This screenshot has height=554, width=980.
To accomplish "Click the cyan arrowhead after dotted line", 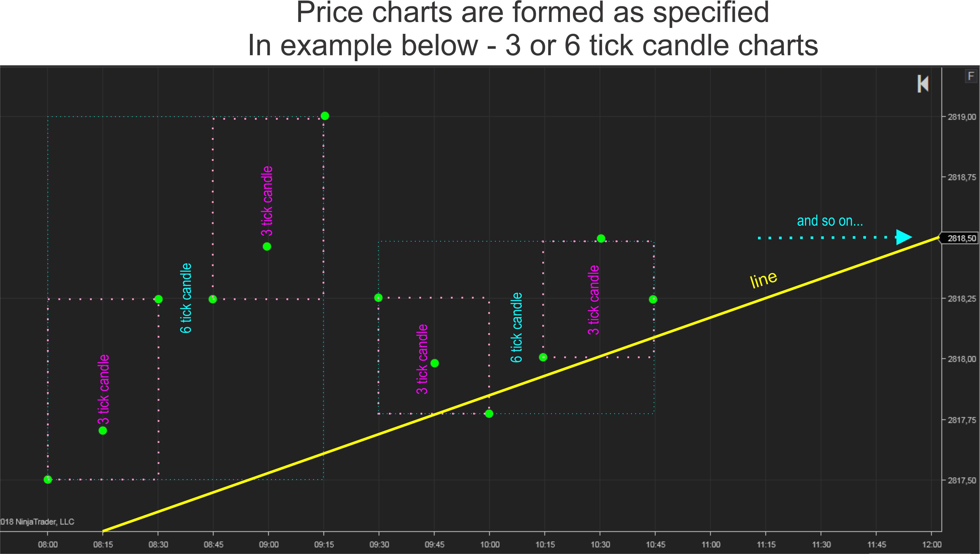I will click(x=904, y=237).
